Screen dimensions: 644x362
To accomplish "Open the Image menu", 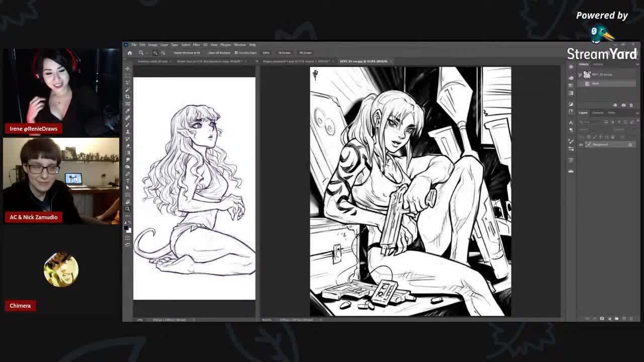I will tap(152, 44).
